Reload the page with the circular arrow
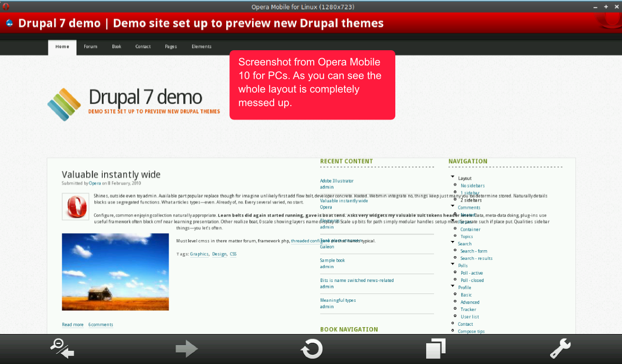This screenshot has height=364, width=622. pyautogui.click(x=311, y=349)
